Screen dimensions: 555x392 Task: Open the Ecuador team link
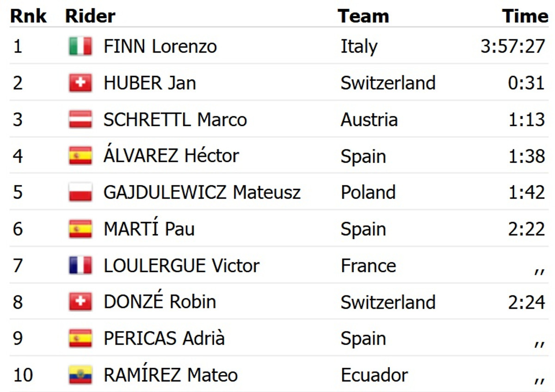[x=374, y=375]
